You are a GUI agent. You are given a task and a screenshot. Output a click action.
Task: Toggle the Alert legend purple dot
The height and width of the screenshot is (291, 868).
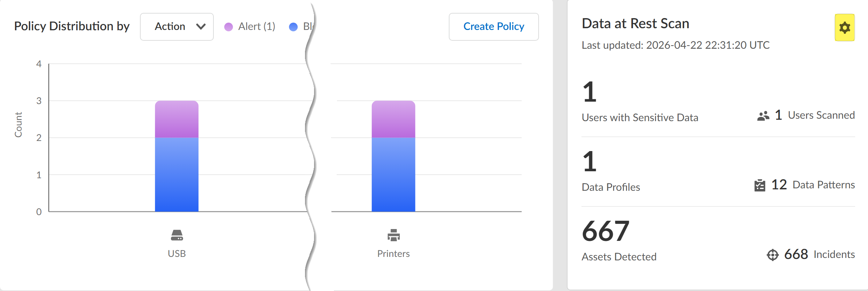coord(228,27)
